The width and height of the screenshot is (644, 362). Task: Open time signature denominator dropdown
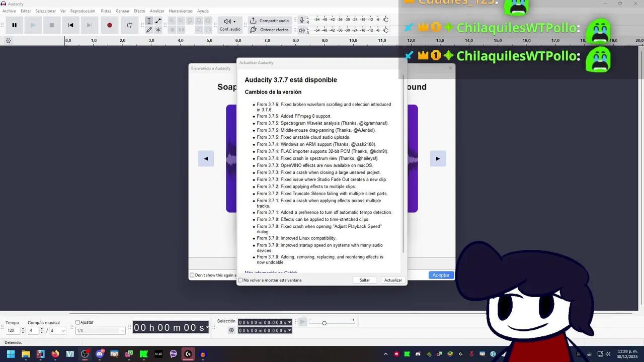[x=63, y=330]
